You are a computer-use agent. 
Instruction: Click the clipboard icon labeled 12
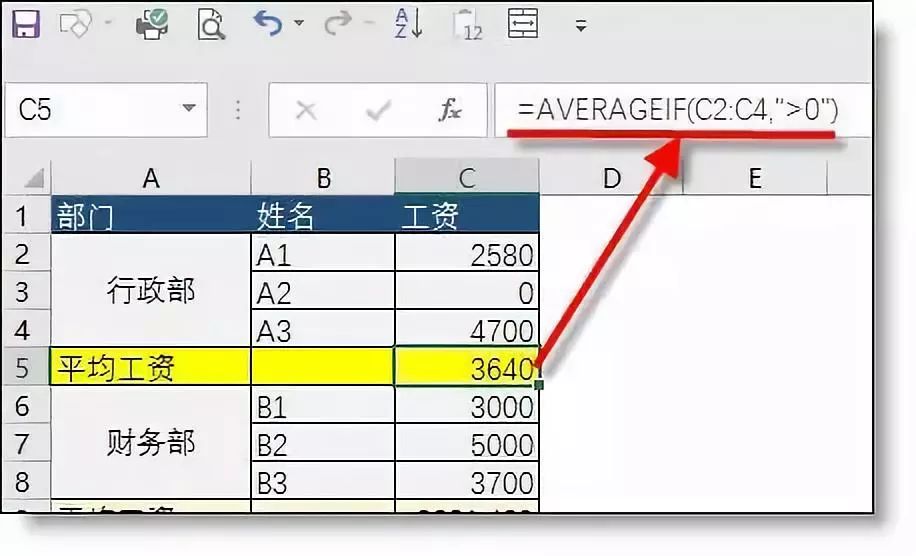(x=469, y=25)
